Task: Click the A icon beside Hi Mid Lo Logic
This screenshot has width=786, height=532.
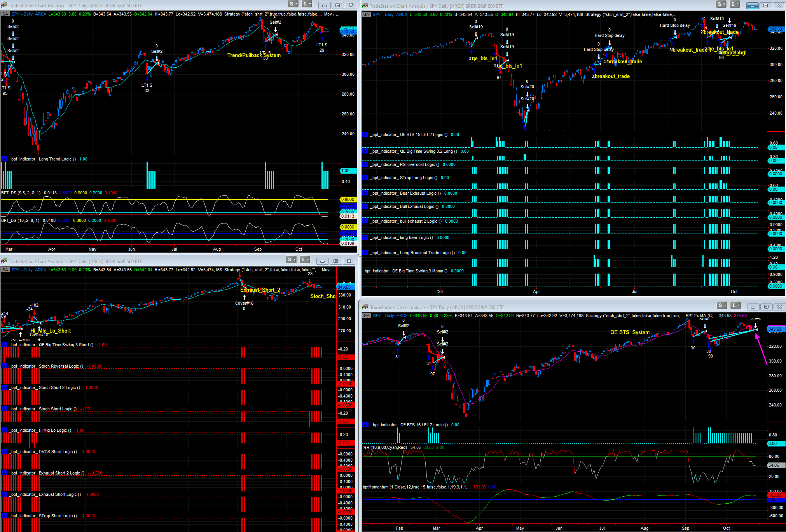Action: [x=4, y=430]
